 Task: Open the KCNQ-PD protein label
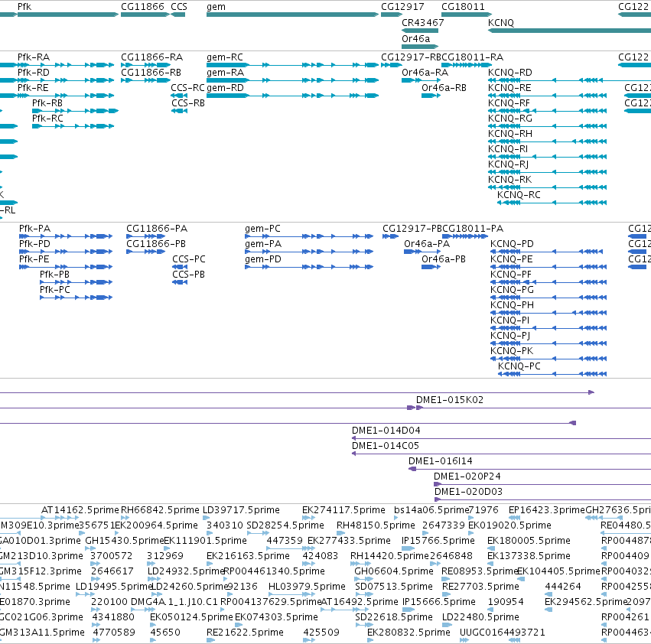coord(512,244)
